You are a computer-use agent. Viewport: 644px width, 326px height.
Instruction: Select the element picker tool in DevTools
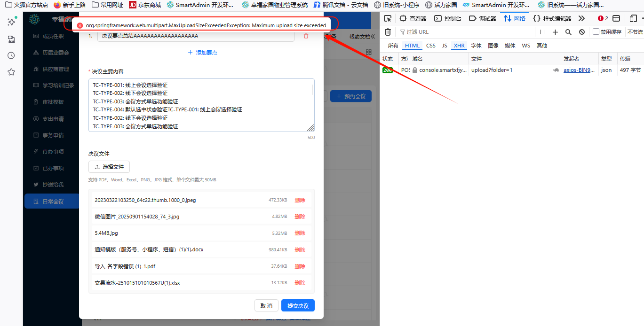pos(388,18)
